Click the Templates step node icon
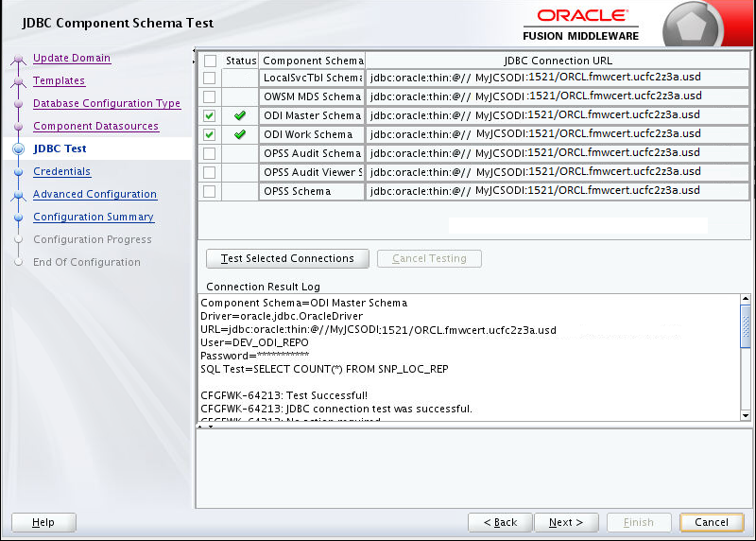756x541 pixels. pyautogui.click(x=18, y=81)
